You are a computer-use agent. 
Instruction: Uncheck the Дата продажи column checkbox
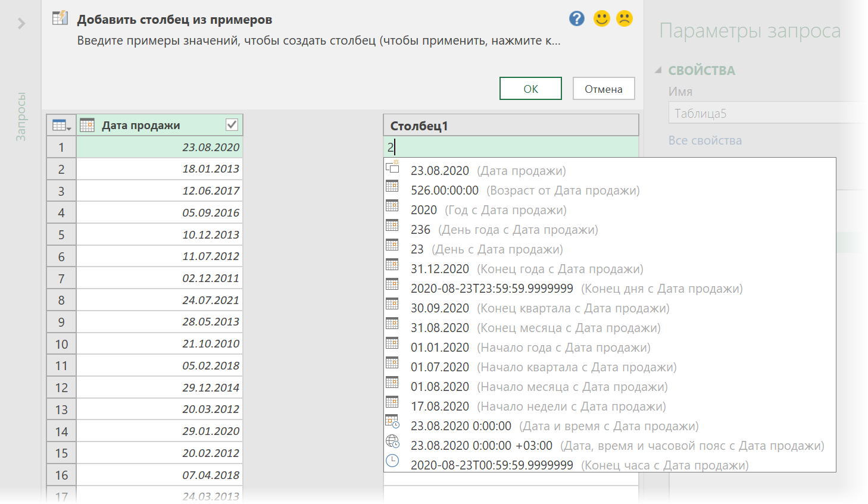232,124
